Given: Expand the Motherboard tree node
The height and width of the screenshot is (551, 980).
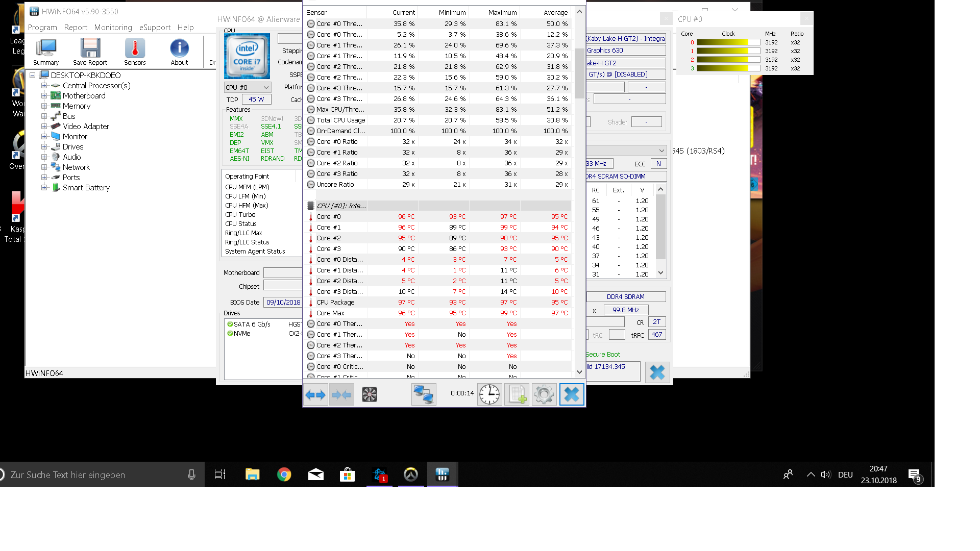Looking at the screenshot, I should pyautogui.click(x=44, y=96).
